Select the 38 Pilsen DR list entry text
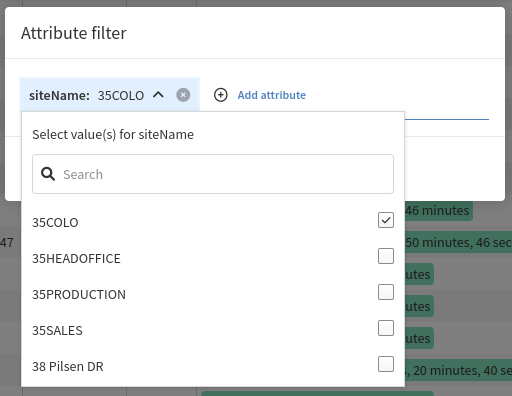Screen dimensions: 512x396 pos(68,366)
